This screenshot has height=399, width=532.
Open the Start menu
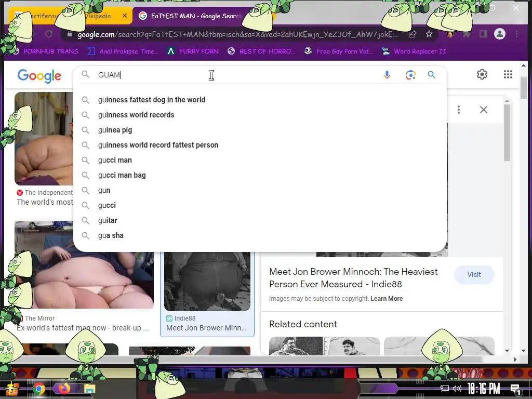pyautogui.click(x=12, y=389)
